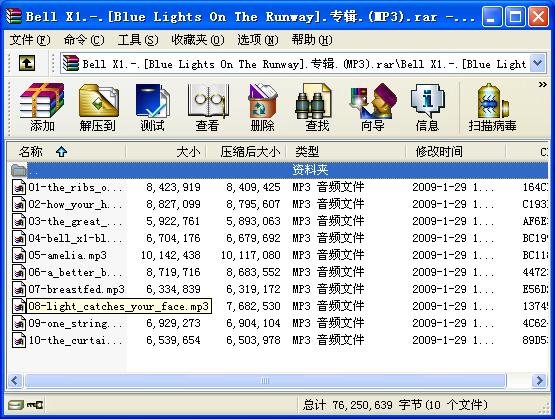Screen dimensions: 555x419
Task: Open the 命令(C) menu
Action: 84,40
